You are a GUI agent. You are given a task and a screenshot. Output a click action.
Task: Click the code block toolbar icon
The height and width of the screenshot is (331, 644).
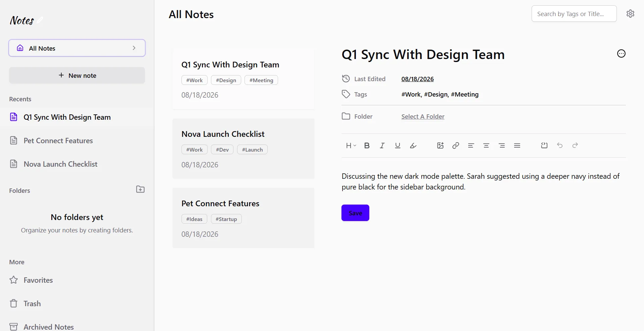pos(544,146)
